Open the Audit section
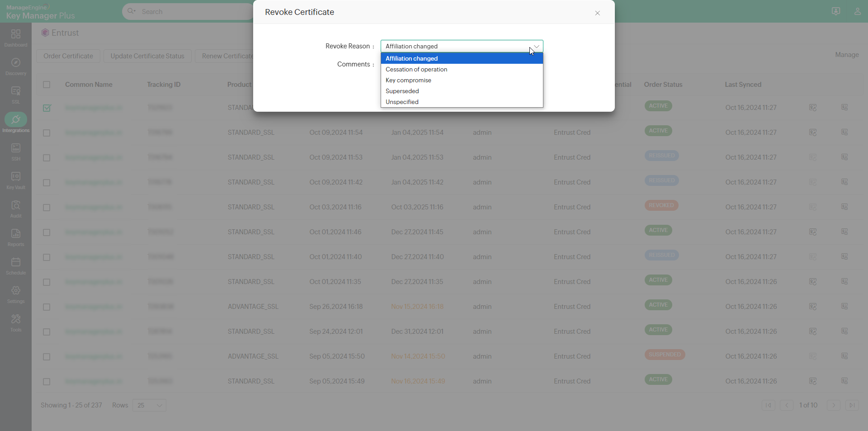Viewport: 868px width, 431px height. coord(16,208)
